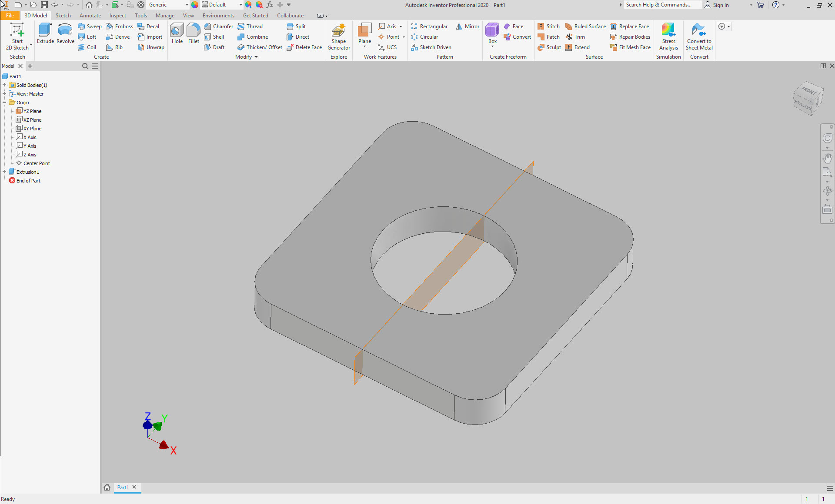Toggle visibility of YZ Plane
The image size is (835, 504).
click(32, 111)
